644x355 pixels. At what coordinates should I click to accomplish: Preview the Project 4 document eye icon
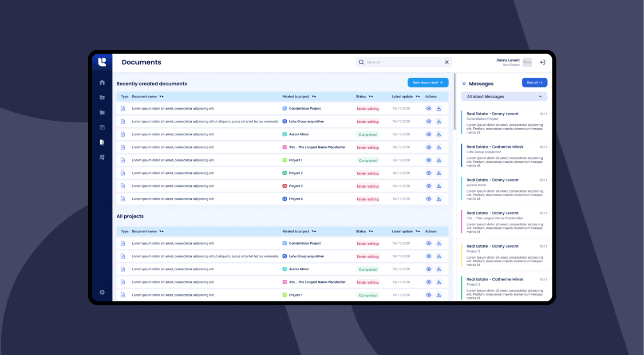click(429, 199)
